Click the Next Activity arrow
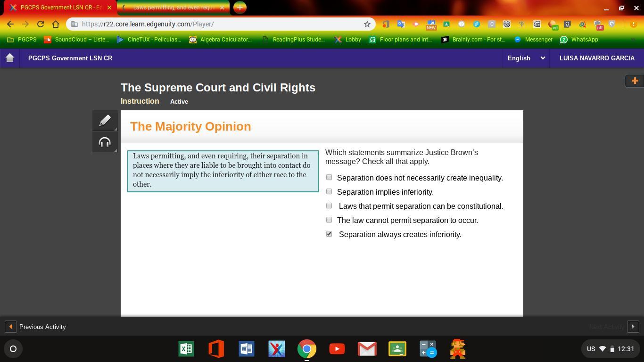Viewport: 644px width, 362px height. tap(633, 327)
